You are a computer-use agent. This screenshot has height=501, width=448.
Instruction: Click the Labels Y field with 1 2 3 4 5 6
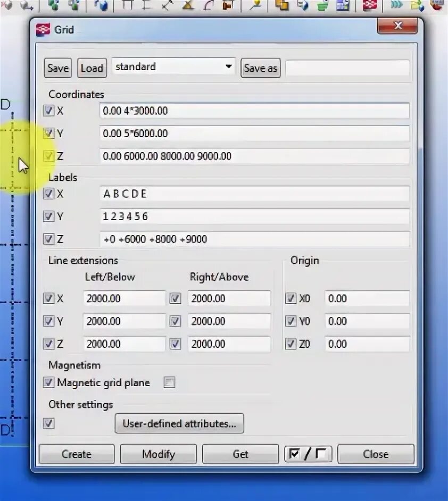point(254,216)
